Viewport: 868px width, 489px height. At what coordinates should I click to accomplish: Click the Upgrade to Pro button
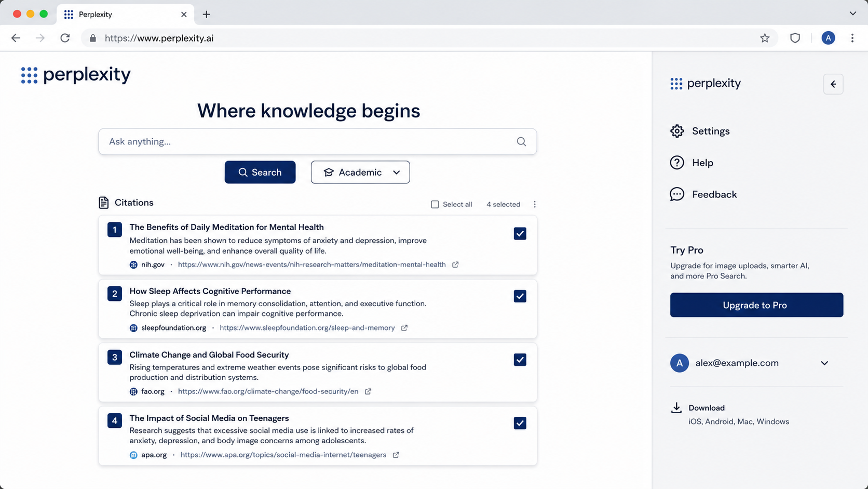(x=756, y=305)
